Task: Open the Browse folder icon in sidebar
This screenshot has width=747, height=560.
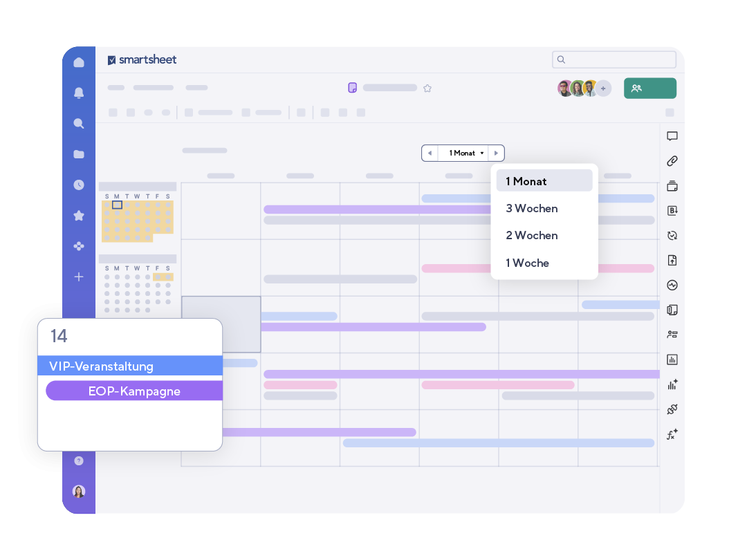Action: (79, 154)
